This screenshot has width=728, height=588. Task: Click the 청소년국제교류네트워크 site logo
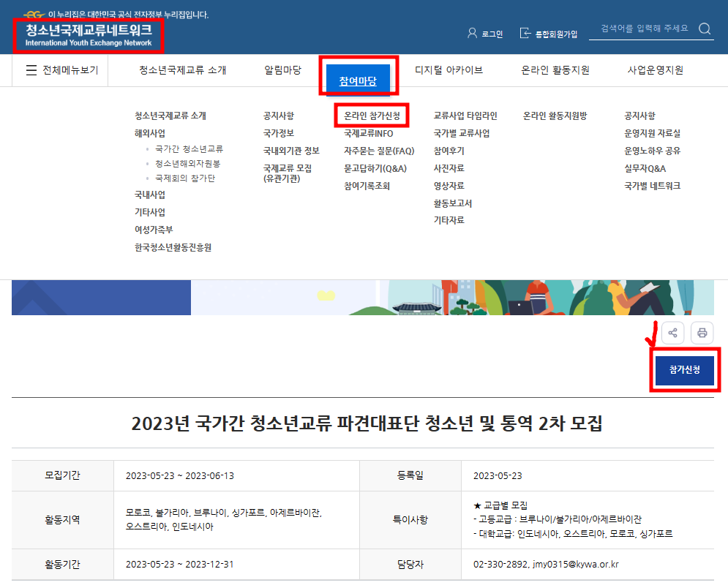click(89, 35)
